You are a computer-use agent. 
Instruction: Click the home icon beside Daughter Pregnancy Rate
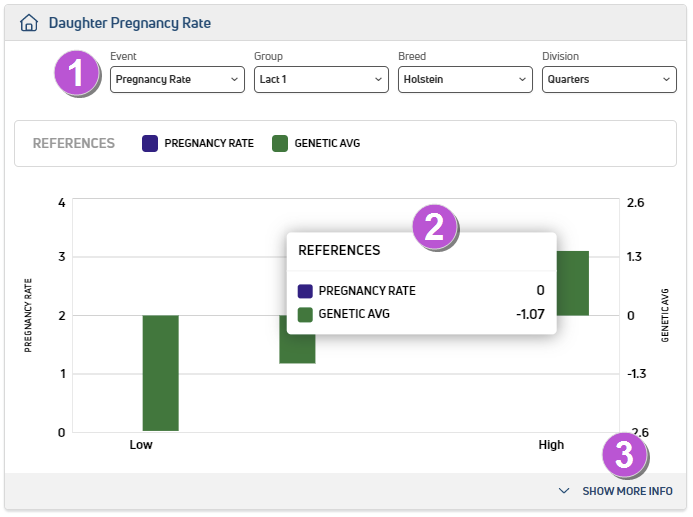click(x=29, y=22)
